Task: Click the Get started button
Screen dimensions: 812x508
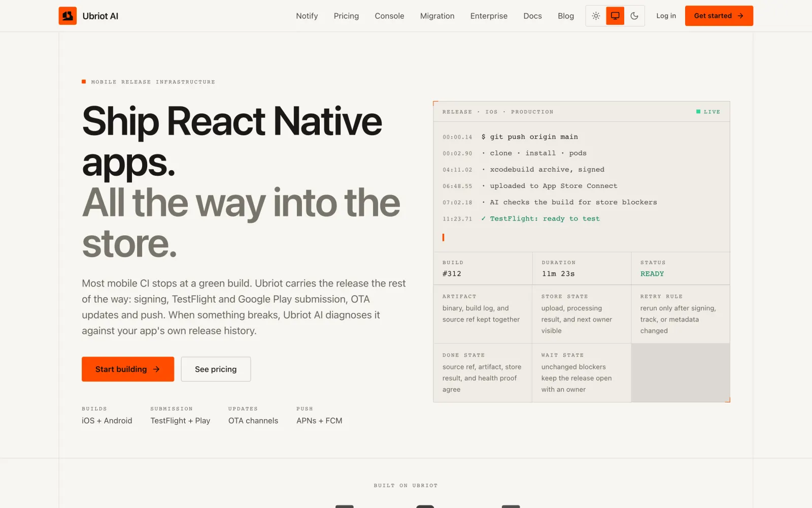Action: (x=719, y=16)
